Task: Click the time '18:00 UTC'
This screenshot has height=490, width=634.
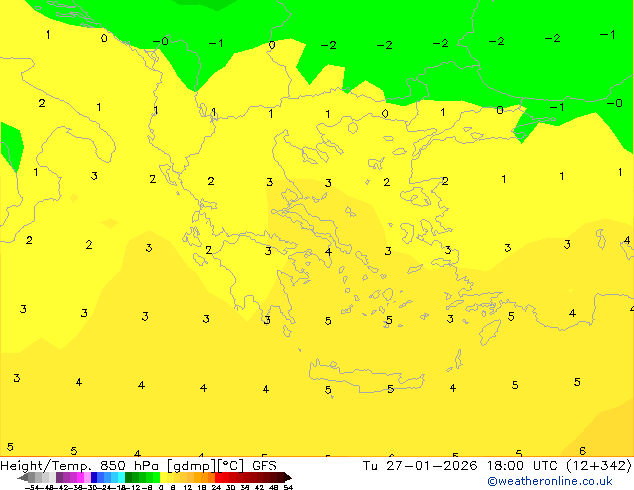Action: click(x=524, y=466)
